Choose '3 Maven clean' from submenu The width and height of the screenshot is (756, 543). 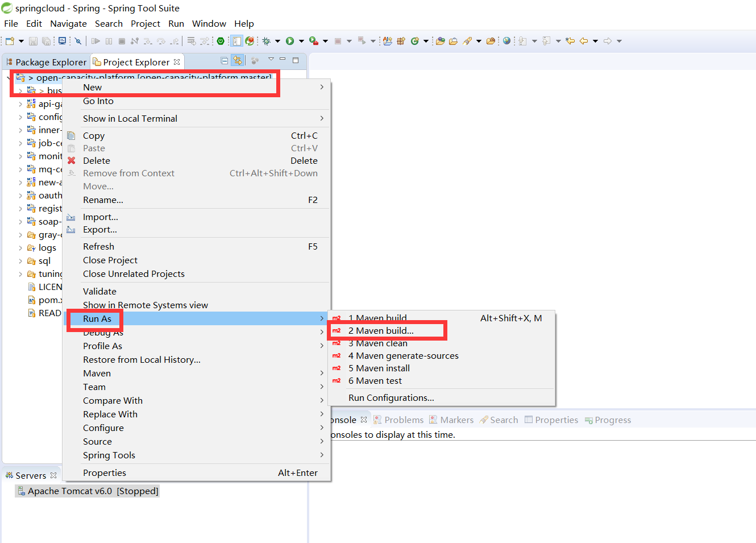377,343
